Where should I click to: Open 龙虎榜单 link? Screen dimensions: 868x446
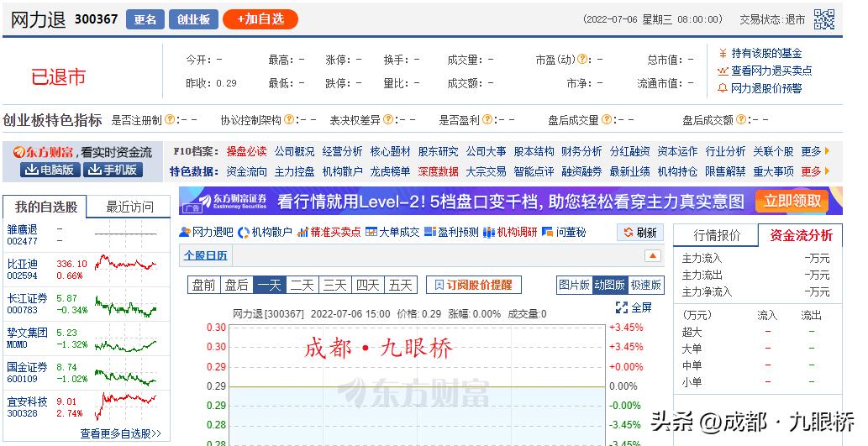pos(390,171)
